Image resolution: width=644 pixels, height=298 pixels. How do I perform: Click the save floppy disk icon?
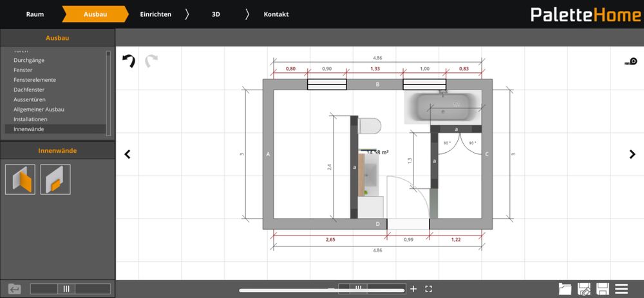(603, 289)
